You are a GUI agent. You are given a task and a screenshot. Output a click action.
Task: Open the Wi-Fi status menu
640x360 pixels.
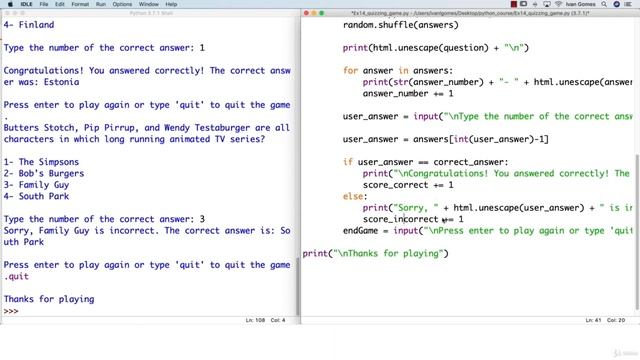558,4
